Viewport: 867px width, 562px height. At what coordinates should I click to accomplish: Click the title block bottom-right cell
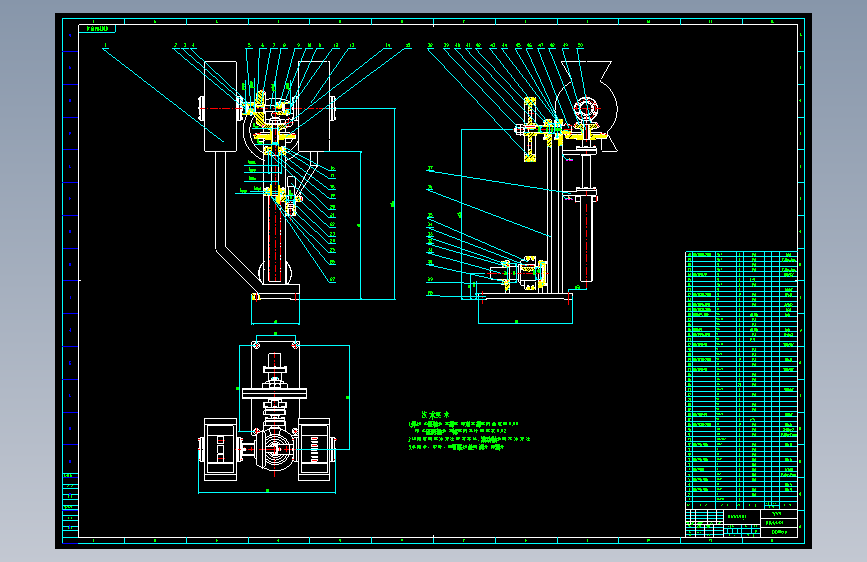(x=779, y=532)
